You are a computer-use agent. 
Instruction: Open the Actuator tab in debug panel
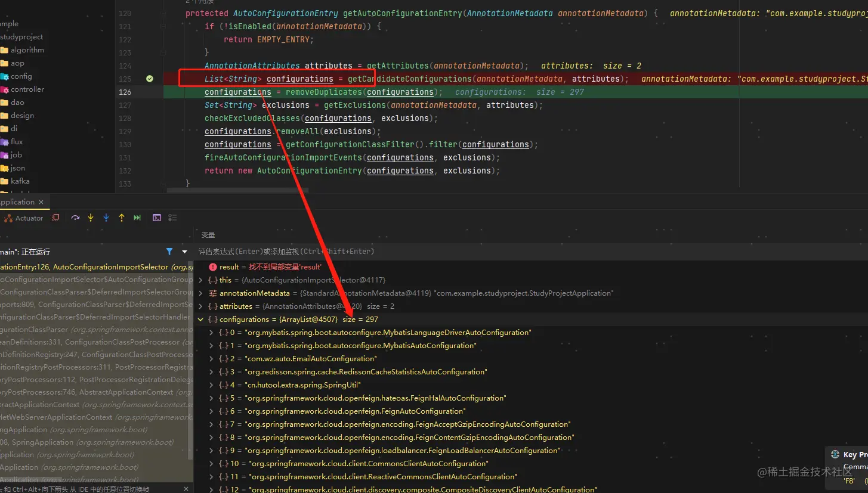click(x=23, y=218)
